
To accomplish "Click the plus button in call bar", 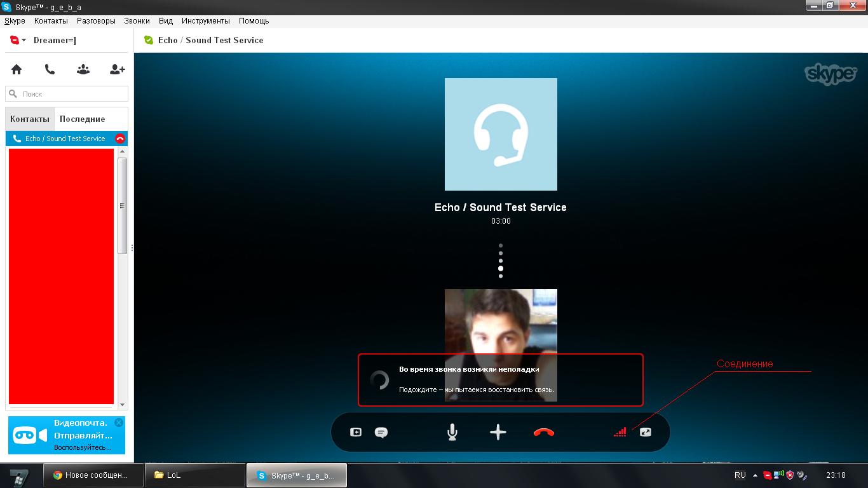I will pos(498,432).
